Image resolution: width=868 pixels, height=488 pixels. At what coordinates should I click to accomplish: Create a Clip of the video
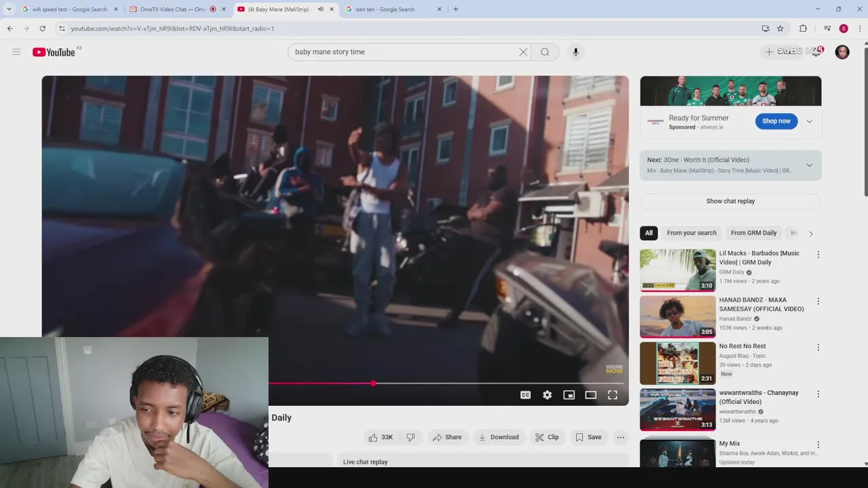pyautogui.click(x=547, y=437)
